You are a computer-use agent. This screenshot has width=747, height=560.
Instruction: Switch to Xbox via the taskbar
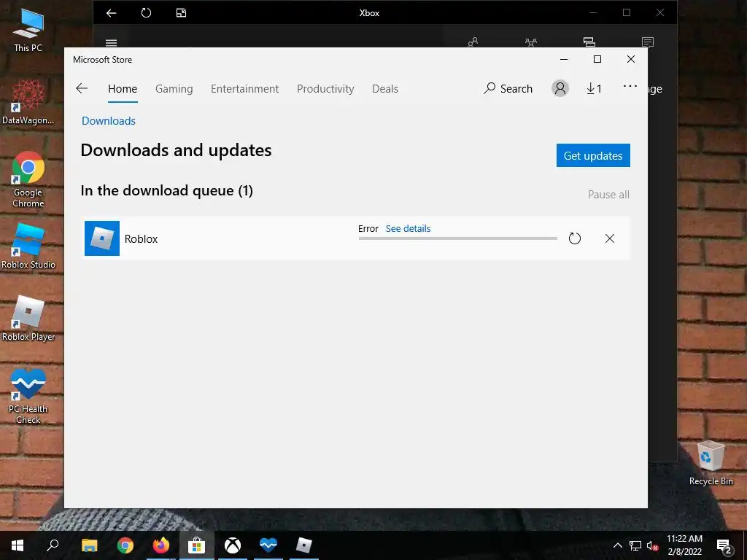pos(233,545)
